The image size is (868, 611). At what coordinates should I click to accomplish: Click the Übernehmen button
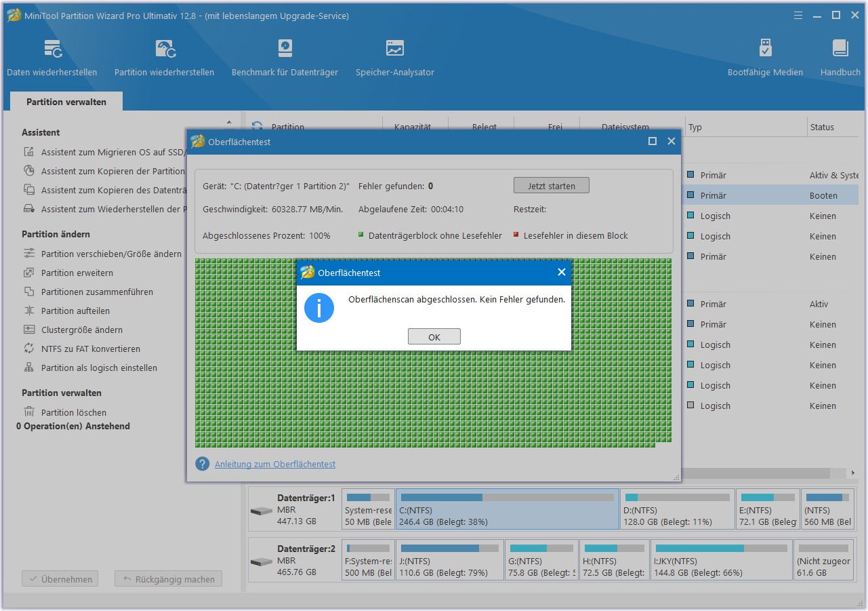60,579
